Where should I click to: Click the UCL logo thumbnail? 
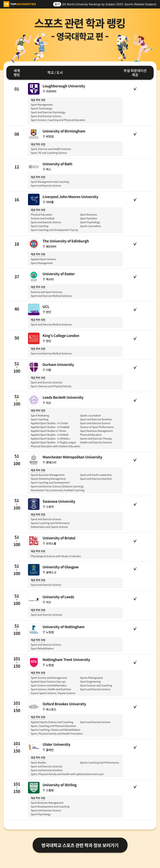click(34, 309)
